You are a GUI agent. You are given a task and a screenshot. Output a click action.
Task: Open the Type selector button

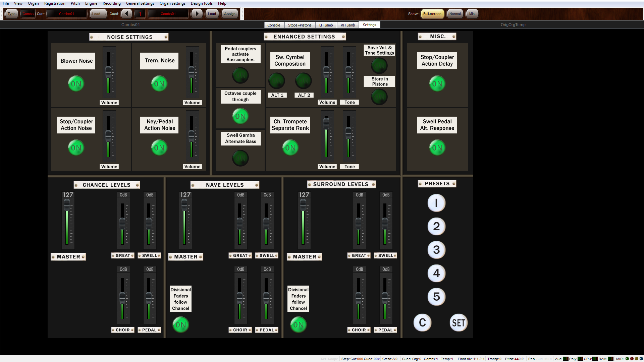point(12,14)
